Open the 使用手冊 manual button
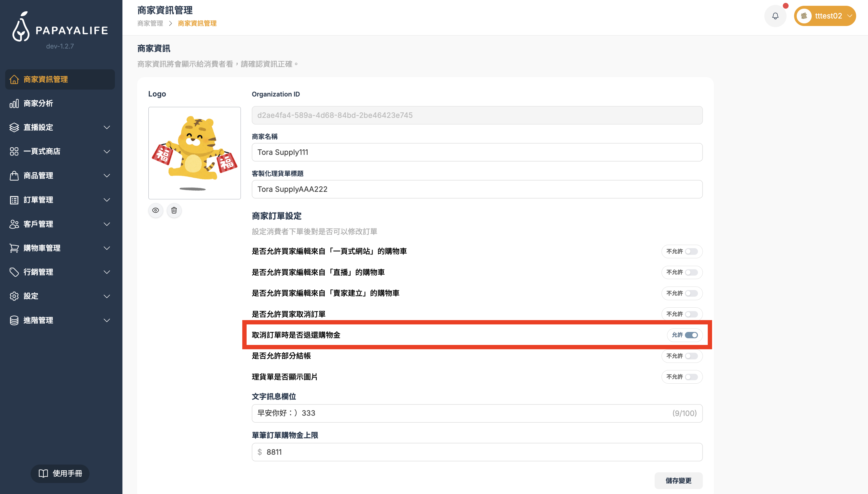The image size is (868, 494). (60, 473)
